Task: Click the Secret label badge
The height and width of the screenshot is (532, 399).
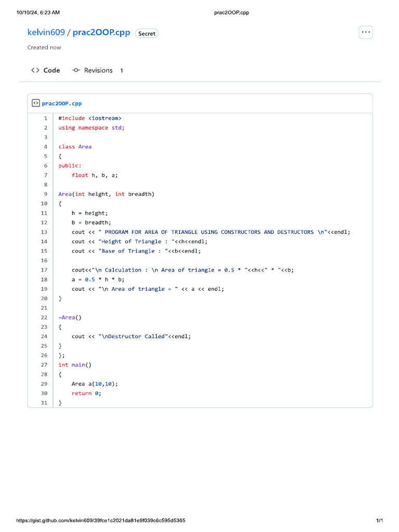Action: coord(147,34)
